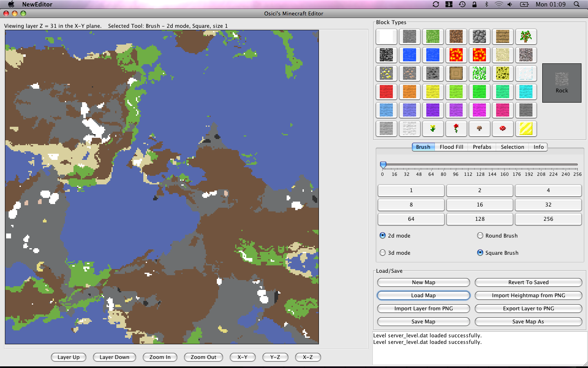Choose the green Leaves block
588x368 pixels.
pyautogui.click(x=479, y=73)
